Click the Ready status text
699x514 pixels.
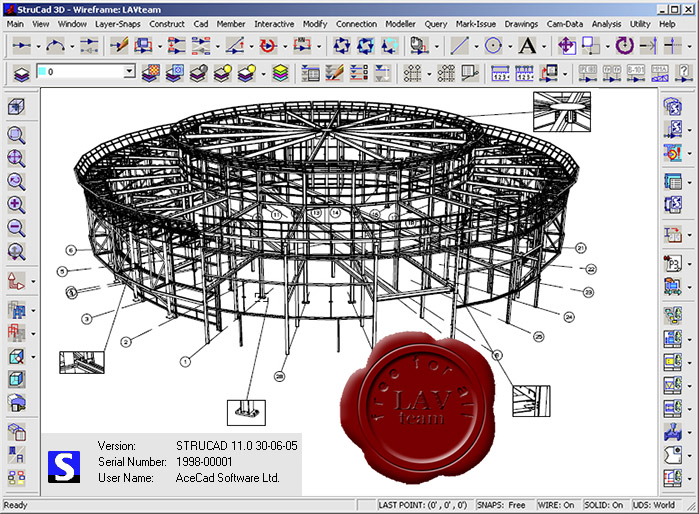[15, 505]
